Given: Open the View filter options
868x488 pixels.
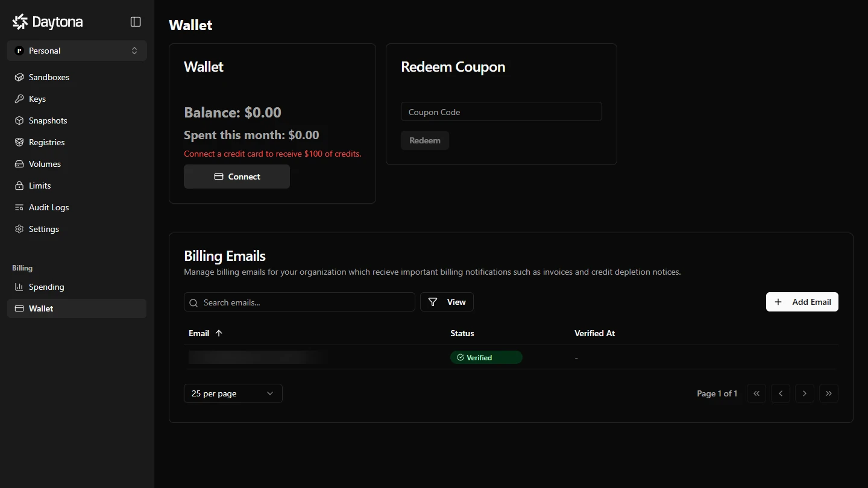Looking at the screenshot, I should 447,302.
